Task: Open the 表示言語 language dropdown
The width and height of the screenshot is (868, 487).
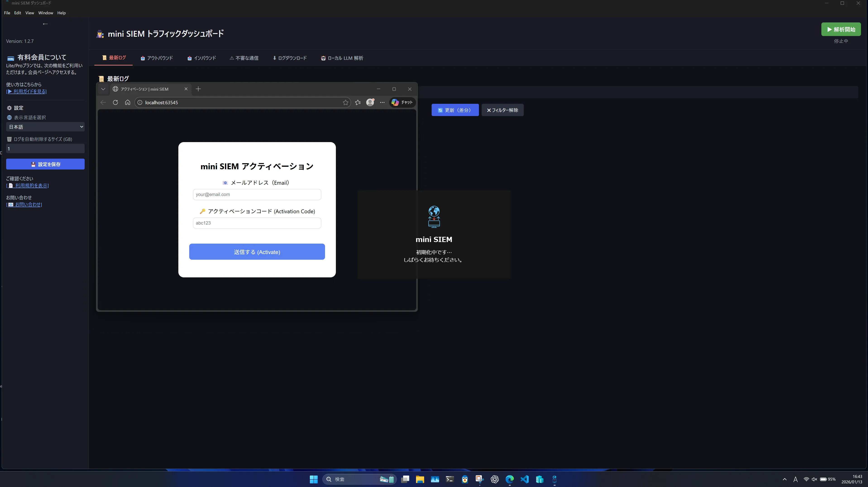Action: click(x=45, y=127)
